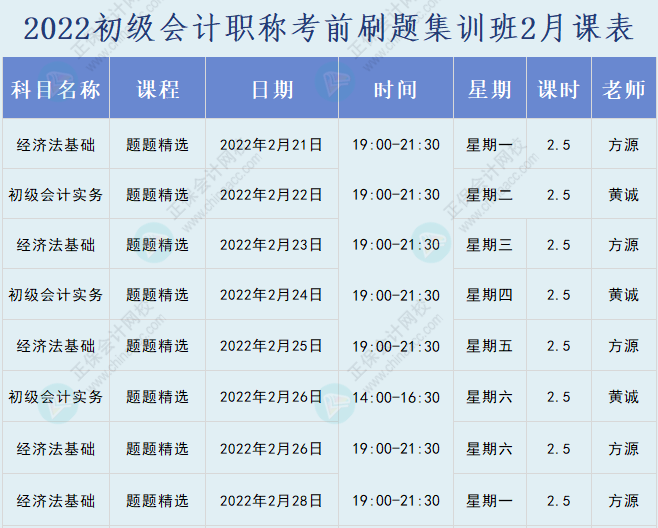Click the date cell 2022年2月21日
The width and height of the screenshot is (658, 528).
[271, 145]
